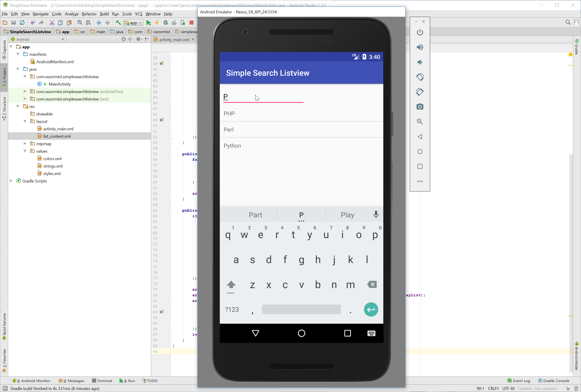Expand the androidTest package node

point(25,92)
